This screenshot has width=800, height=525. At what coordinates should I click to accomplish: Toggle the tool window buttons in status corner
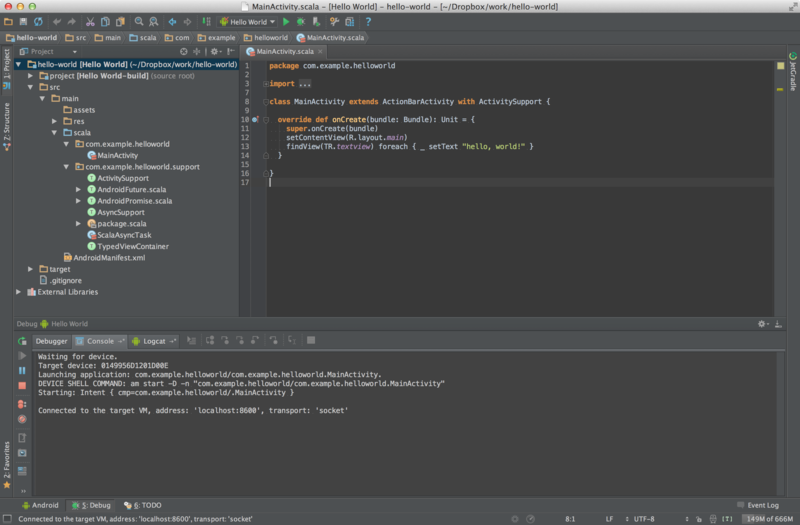7,519
